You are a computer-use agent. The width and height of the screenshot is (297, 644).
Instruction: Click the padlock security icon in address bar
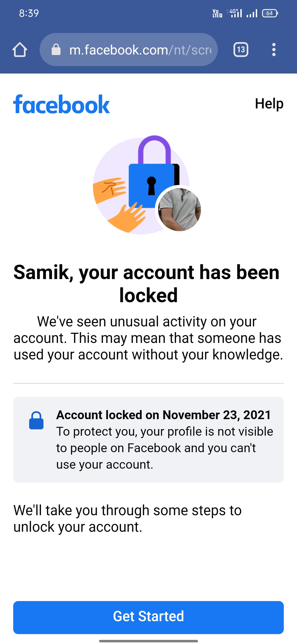click(56, 50)
